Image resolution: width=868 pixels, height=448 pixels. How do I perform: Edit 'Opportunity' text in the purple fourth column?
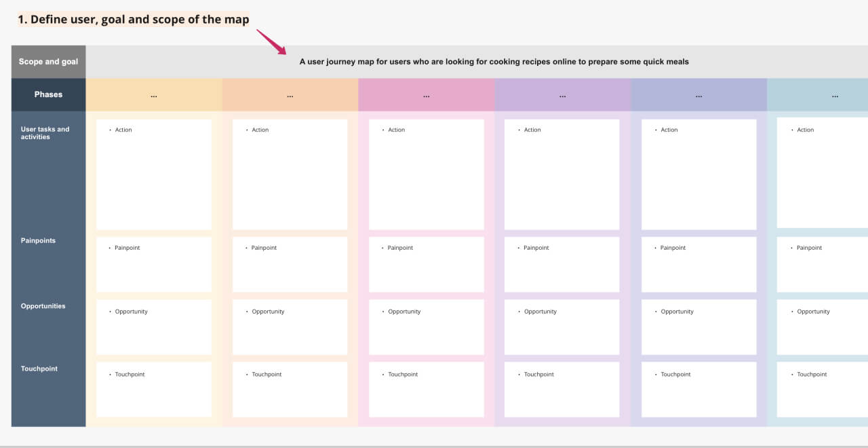point(540,312)
